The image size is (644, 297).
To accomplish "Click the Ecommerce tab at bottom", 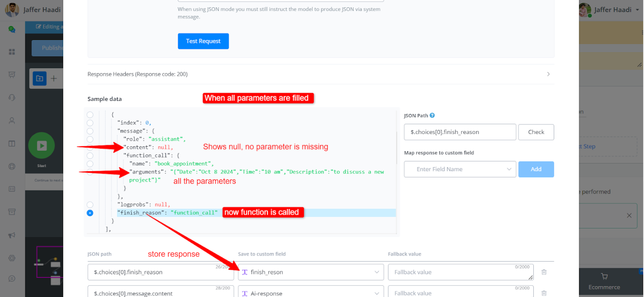I will [604, 281].
